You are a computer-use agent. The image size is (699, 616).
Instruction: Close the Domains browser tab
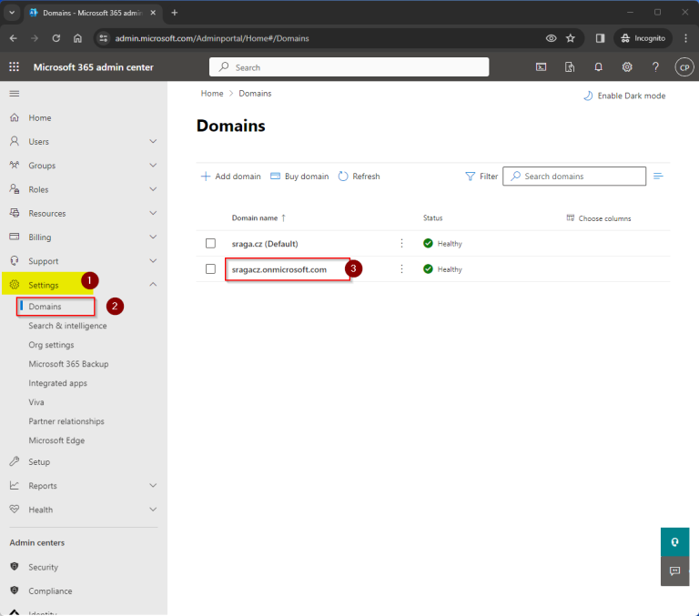coord(153,13)
